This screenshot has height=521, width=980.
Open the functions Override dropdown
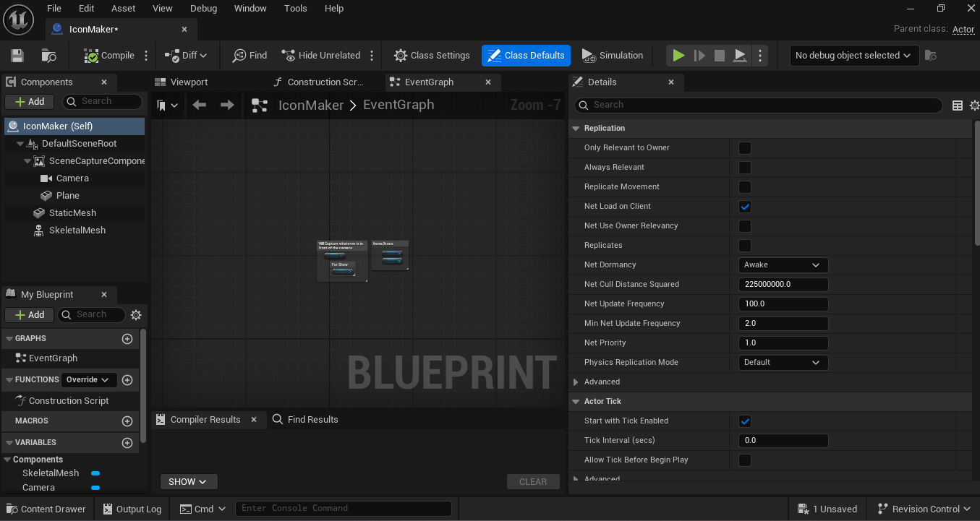[x=88, y=380]
